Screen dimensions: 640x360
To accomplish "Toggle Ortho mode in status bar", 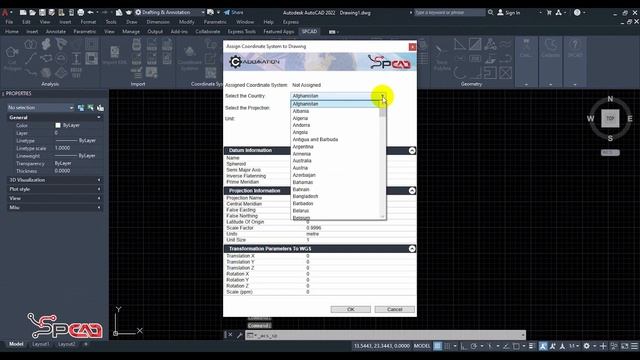I will point(464,346).
